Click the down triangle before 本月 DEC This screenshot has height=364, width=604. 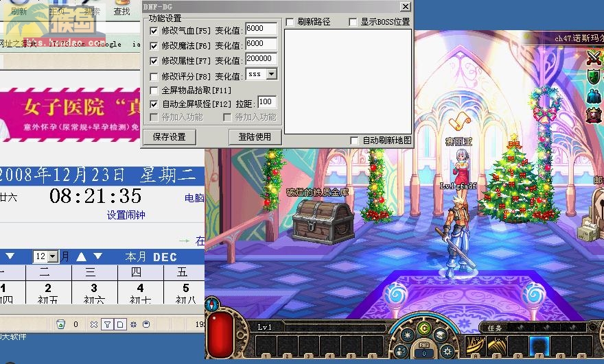coord(98,256)
